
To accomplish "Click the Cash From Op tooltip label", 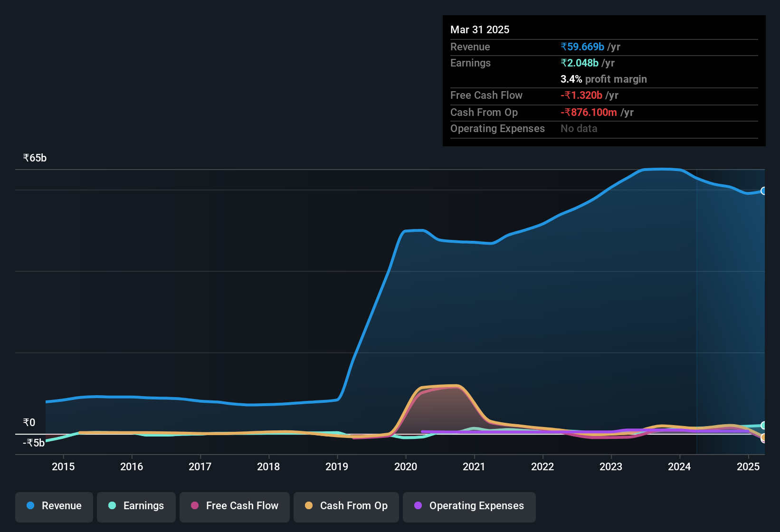I will click(484, 112).
